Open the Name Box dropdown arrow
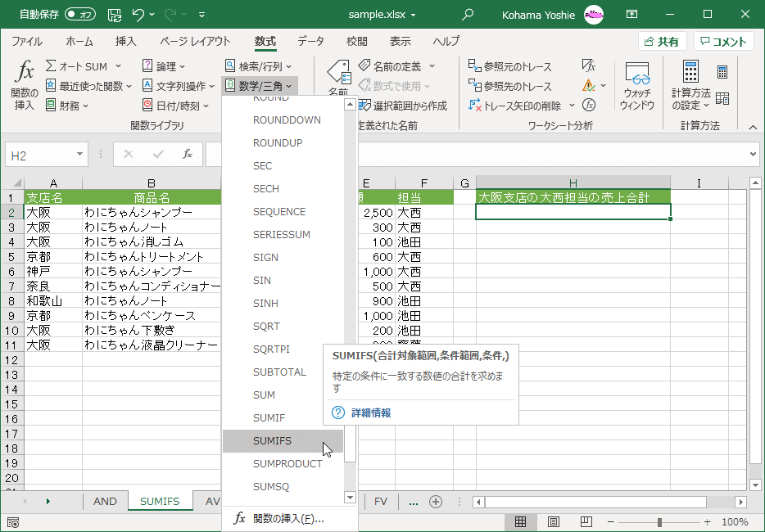The height and width of the screenshot is (532, 765). [79, 155]
